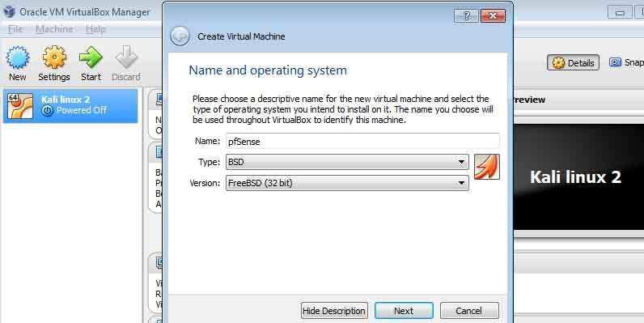Click the Discard toolbar icon
644x323 pixels.
(x=126, y=57)
